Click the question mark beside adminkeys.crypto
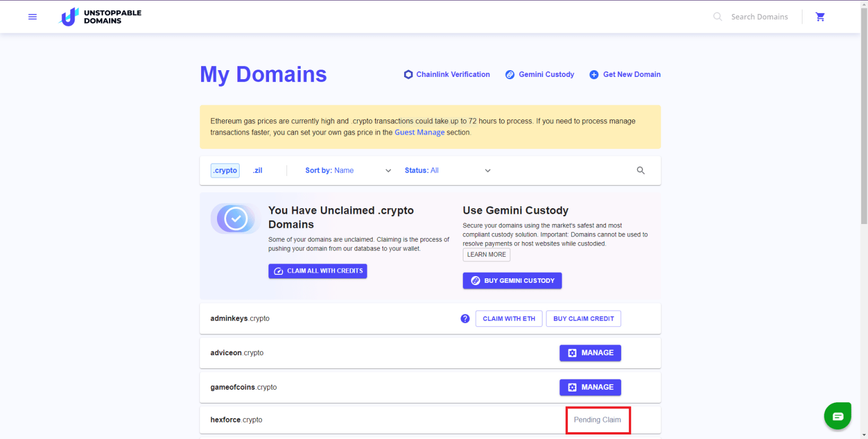 (465, 319)
